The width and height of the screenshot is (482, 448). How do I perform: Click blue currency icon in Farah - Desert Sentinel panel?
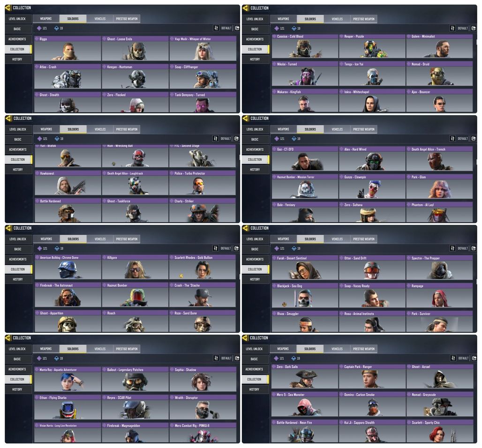click(294, 248)
